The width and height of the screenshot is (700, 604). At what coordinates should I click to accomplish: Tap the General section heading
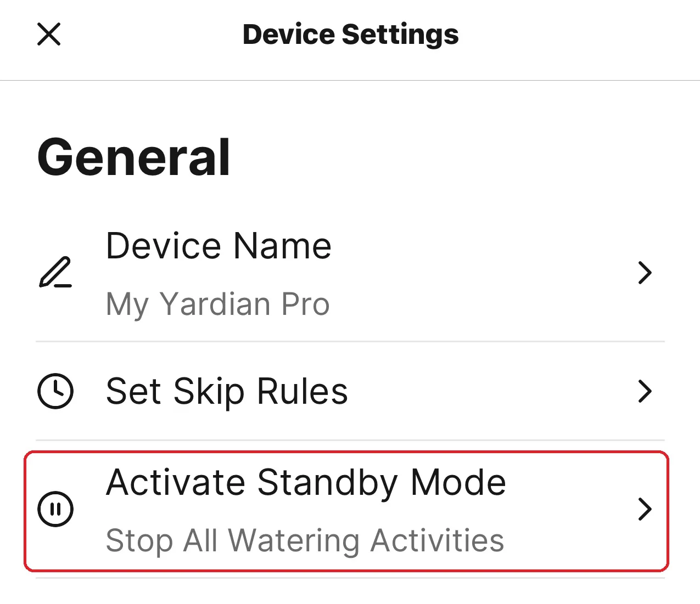coord(134,157)
